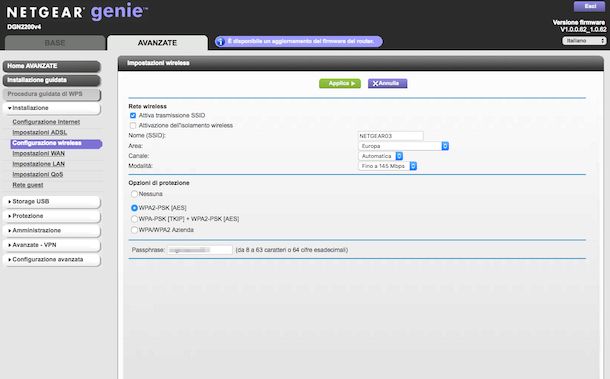610x379 pixels.
Task: Click the DGN2200v4 model label
Action: point(24,27)
